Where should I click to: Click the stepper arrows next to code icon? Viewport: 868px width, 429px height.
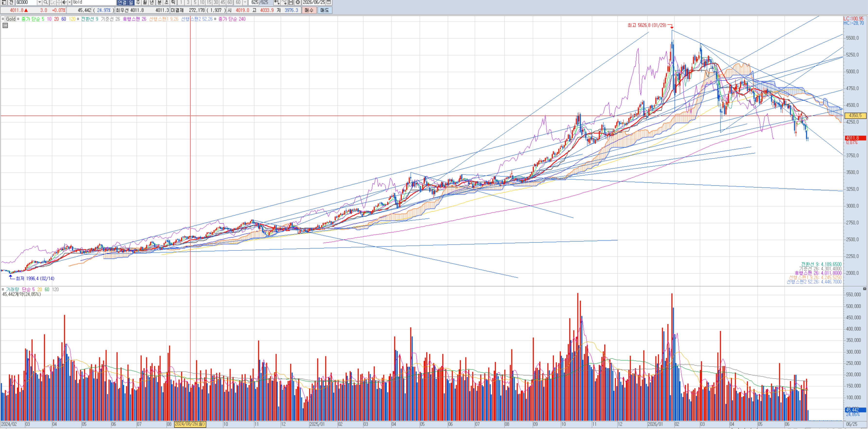(59, 2)
